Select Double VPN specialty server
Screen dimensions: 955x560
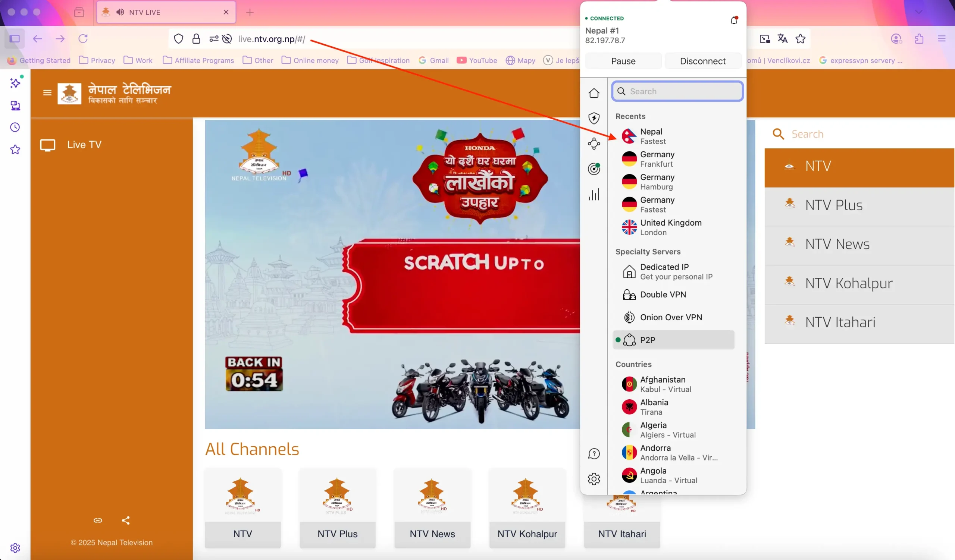click(x=673, y=295)
